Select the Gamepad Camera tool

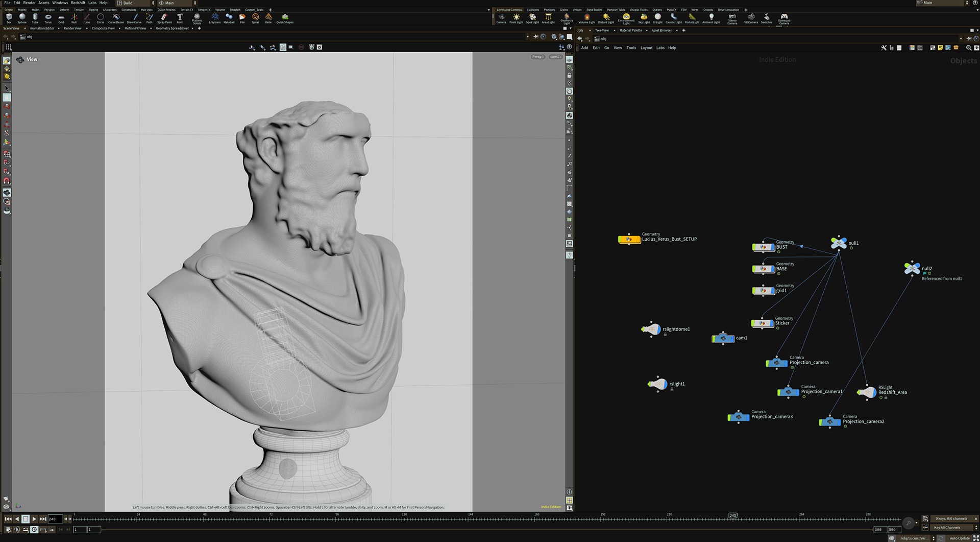point(784,19)
